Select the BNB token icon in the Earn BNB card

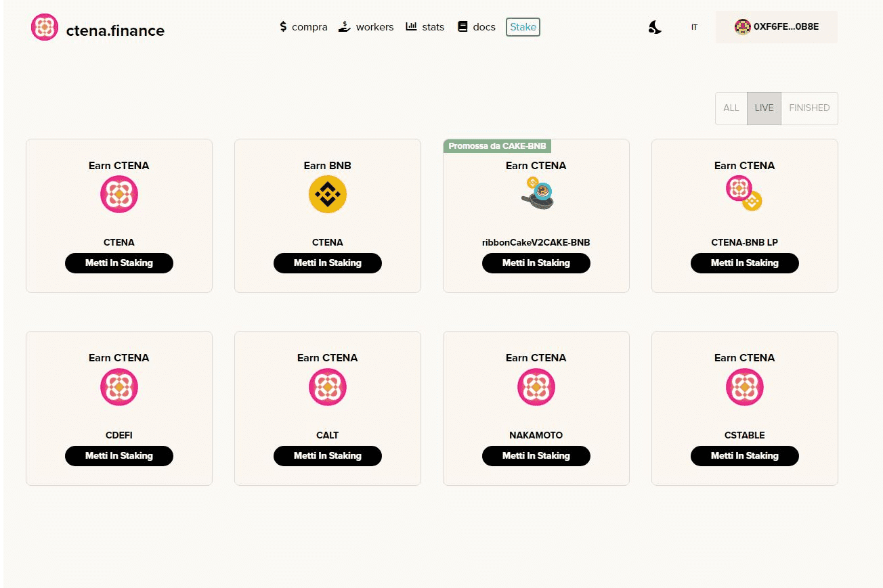(328, 194)
